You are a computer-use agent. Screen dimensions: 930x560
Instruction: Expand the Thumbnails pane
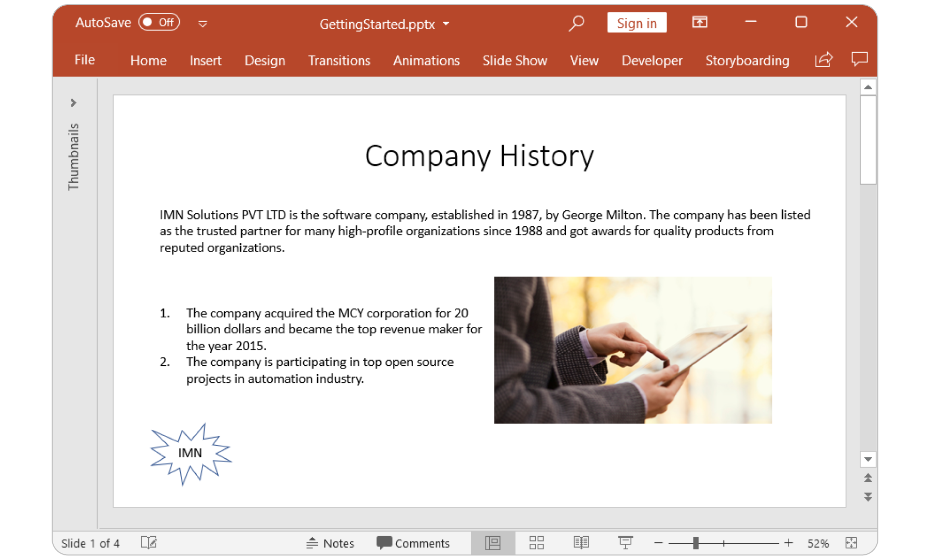[x=73, y=102]
